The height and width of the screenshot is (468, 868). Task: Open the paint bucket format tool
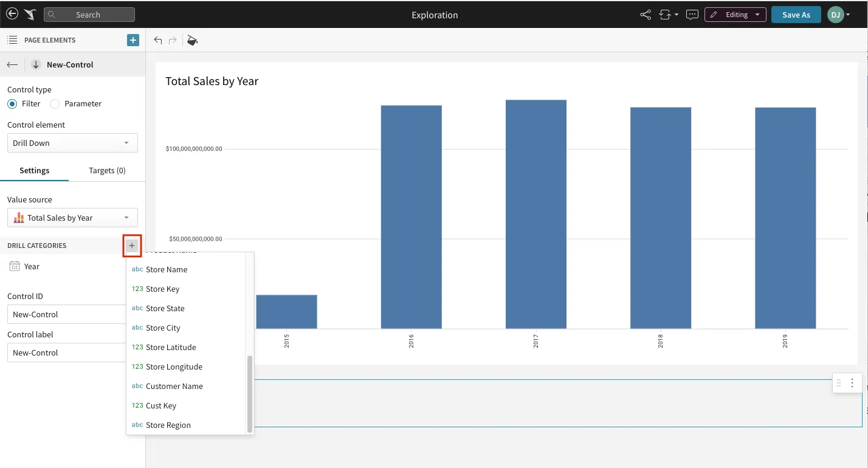tap(192, 40)
